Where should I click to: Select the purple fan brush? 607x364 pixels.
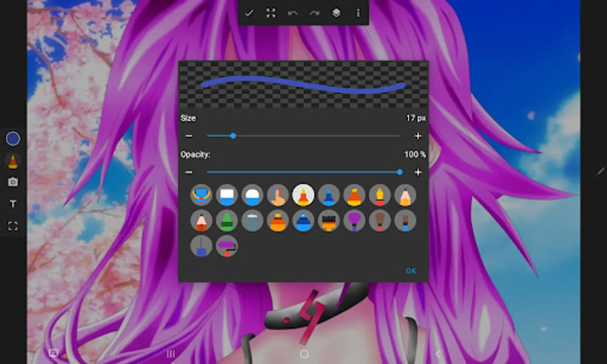click(355, 221)
